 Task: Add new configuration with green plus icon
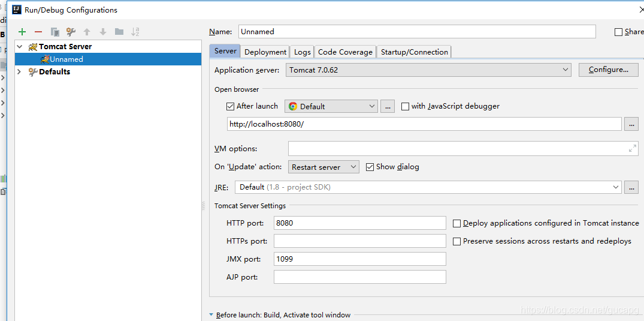[22, 32]
